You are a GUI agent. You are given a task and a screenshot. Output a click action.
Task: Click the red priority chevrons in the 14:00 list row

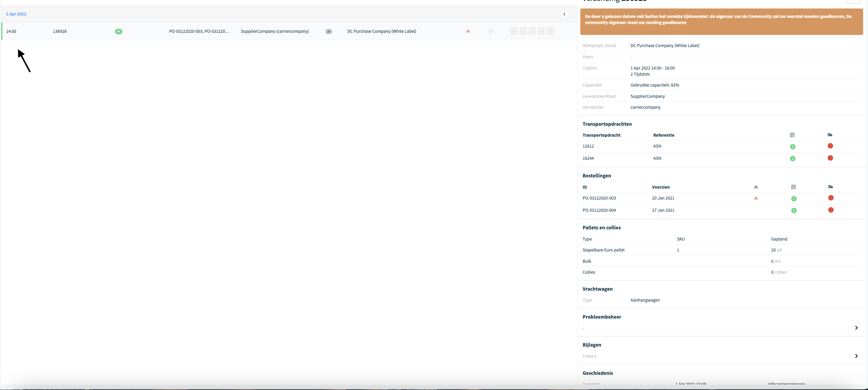[468, 31]
